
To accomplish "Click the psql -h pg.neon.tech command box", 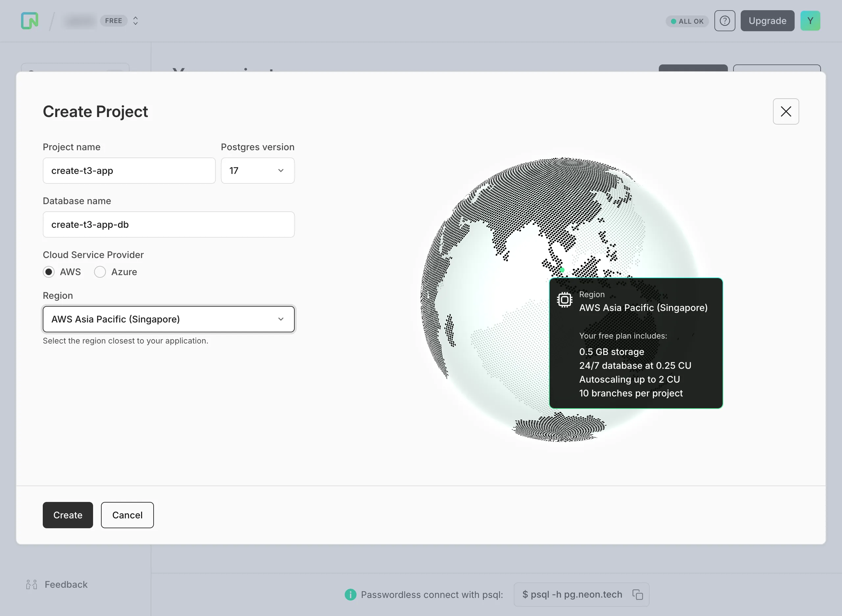I will (x=581, y=594).
